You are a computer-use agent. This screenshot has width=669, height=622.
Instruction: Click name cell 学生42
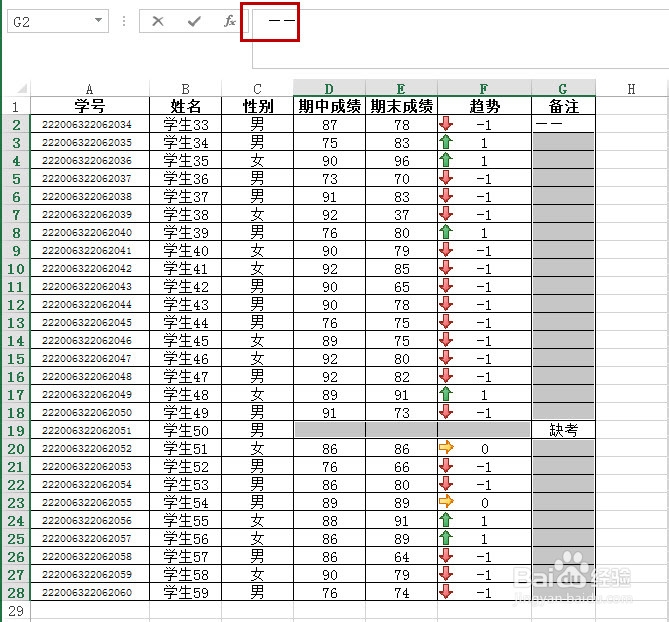point(185,286)
